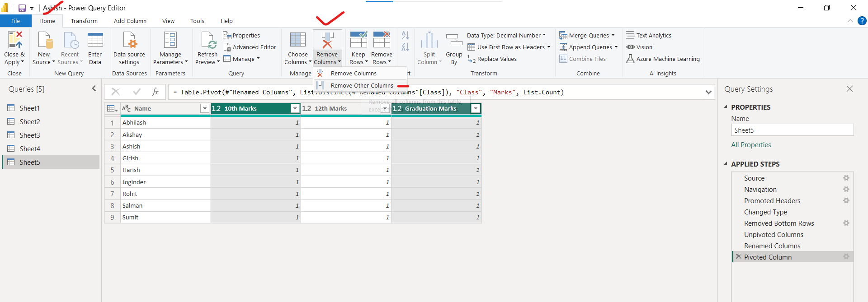Open the Choose Columns tool
868x302 pixels.
tap(297, 40)
